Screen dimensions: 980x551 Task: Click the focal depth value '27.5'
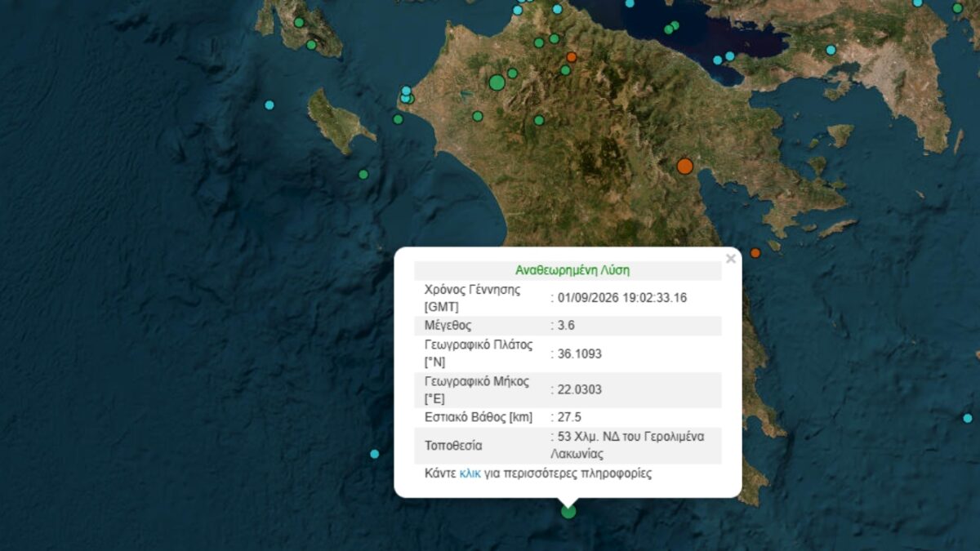coord(570,417)
